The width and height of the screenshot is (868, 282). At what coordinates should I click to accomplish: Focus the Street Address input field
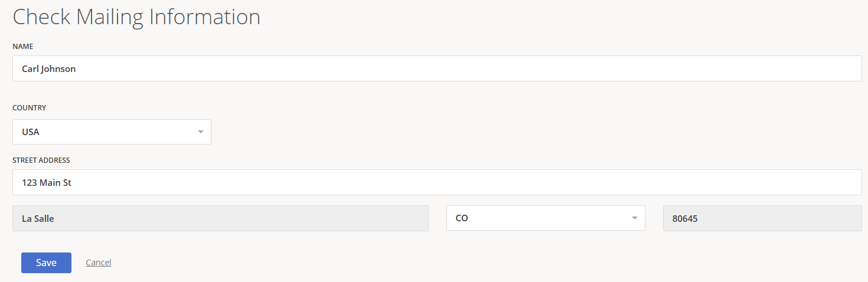point(437,183)
